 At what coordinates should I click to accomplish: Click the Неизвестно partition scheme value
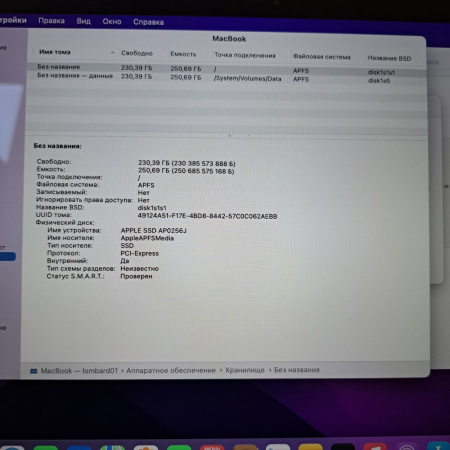tap(139, 268)
